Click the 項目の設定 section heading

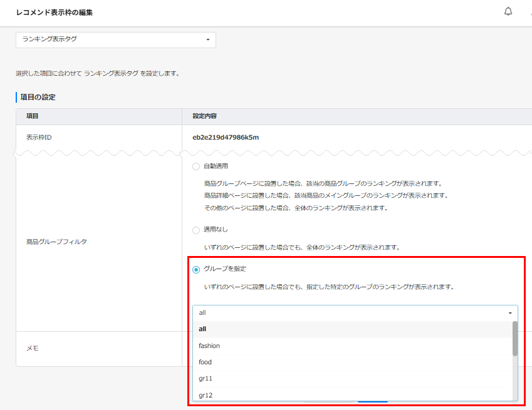click(36, 97)
